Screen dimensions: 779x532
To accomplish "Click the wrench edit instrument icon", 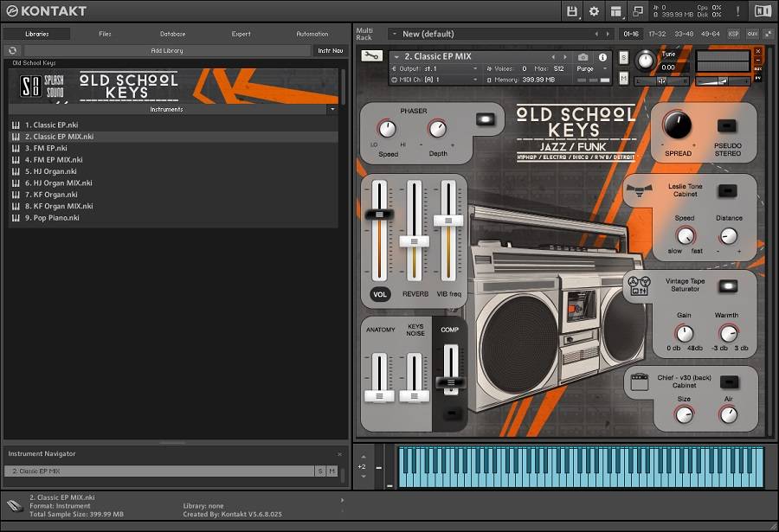I will [x=371, y=56].
